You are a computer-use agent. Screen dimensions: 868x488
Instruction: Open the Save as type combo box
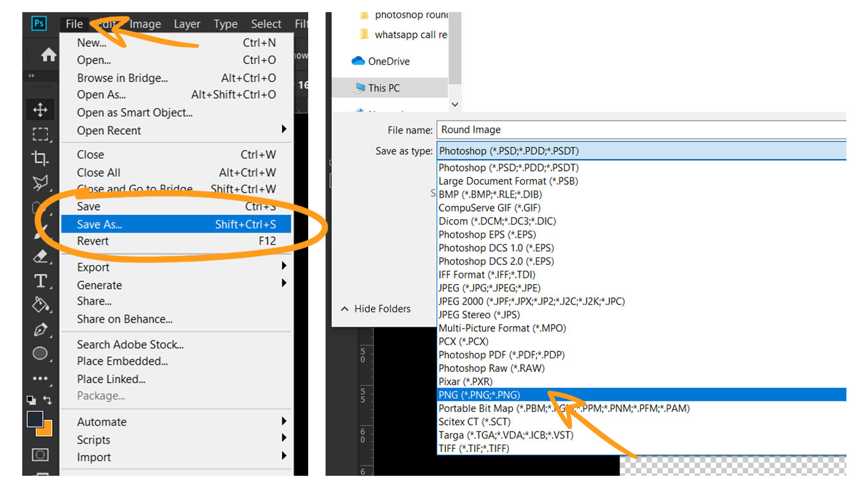[x=641, y=151]
